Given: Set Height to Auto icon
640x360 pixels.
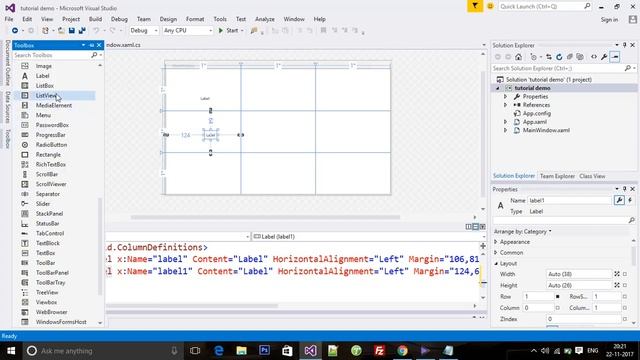Looking at the screenshot, I should [617, 285].
